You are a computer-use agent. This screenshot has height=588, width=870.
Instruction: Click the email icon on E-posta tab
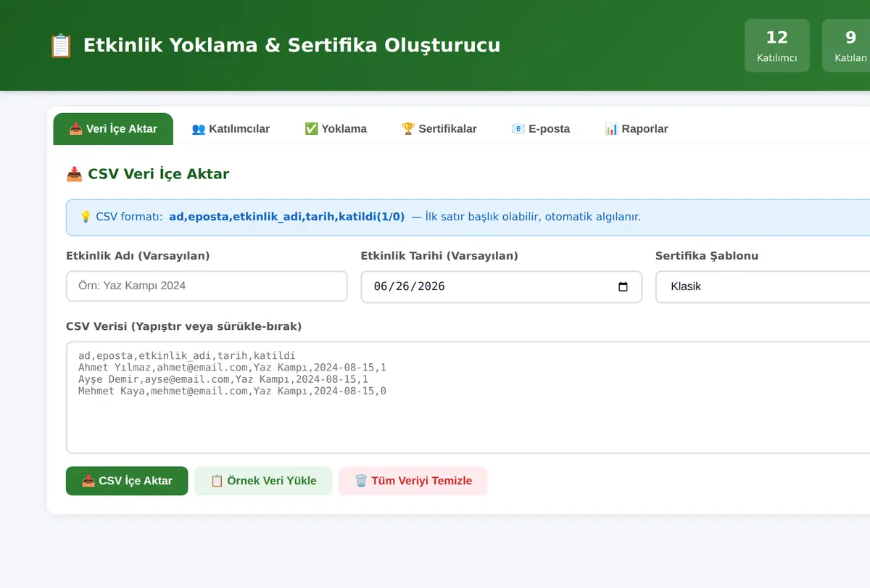(518, 129)
